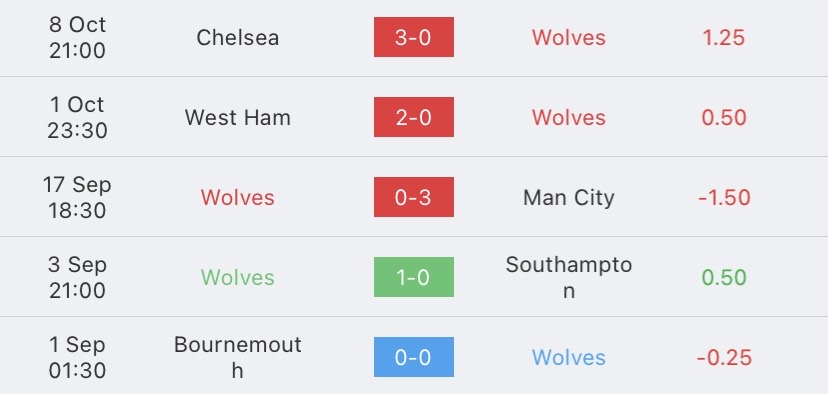Select the -0.25 handicap value
Viewport: 828px width, 394px height.
(724, 358)
